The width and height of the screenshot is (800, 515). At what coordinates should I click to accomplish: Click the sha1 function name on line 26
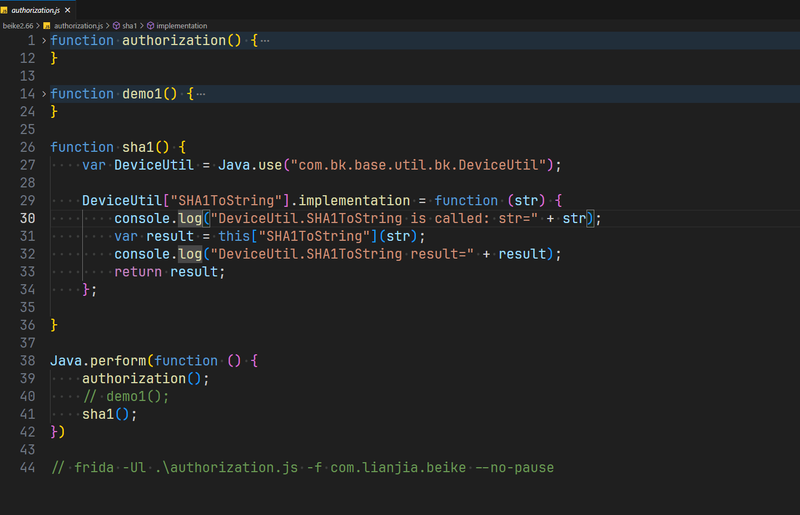point(138,148)
